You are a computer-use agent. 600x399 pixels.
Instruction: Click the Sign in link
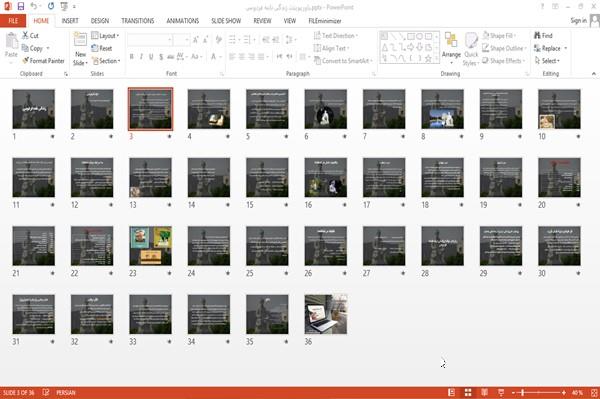click(x=578, y=21)
